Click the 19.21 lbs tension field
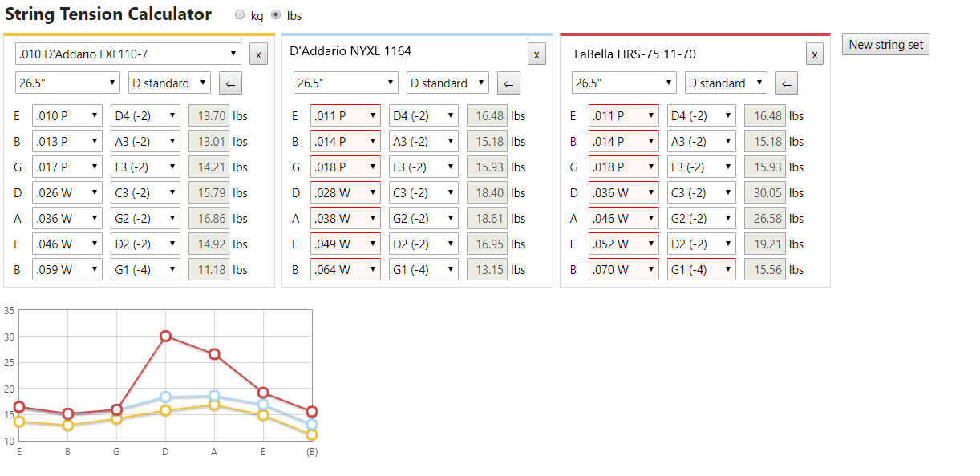The image size is (980, 476). [x=765, y=244]
